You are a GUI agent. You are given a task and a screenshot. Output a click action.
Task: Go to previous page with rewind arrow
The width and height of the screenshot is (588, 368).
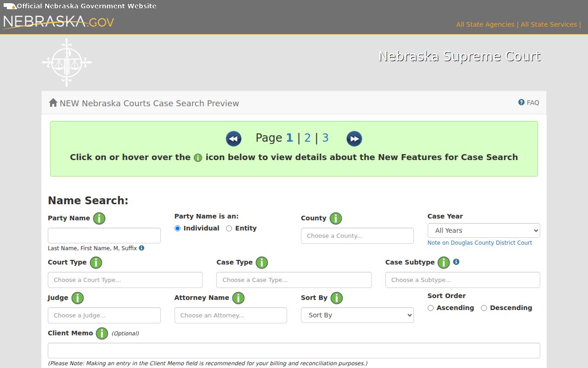pos(234,138)
